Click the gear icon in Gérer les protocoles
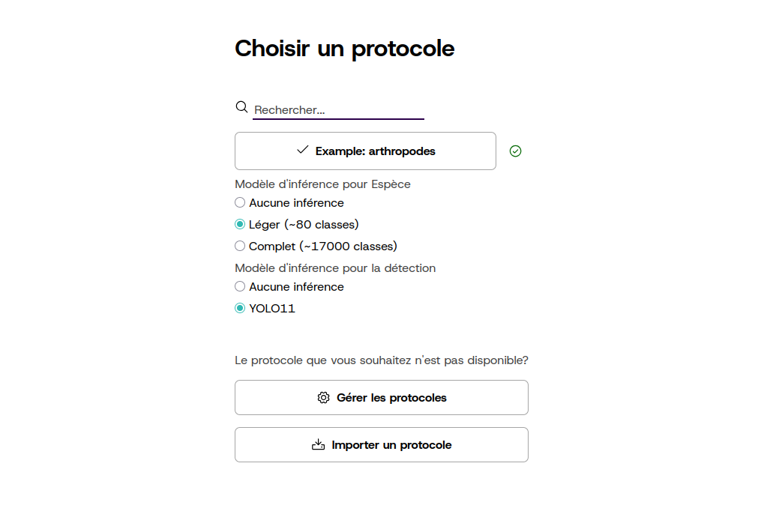This screenshot has height=532, width=764. pos(324,398)
